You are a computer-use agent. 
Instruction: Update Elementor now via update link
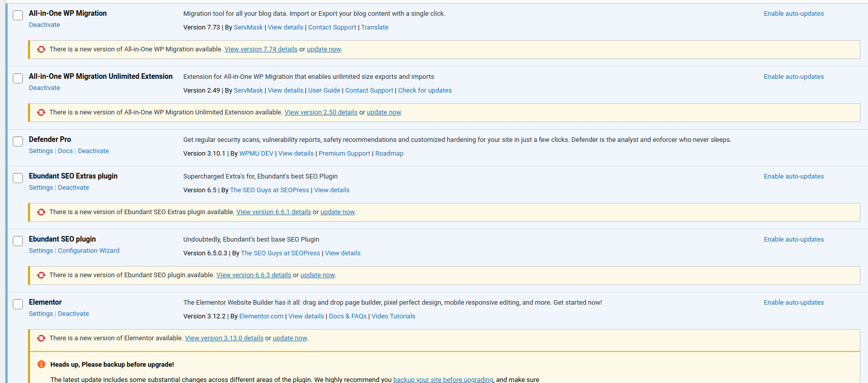[290, 338]
